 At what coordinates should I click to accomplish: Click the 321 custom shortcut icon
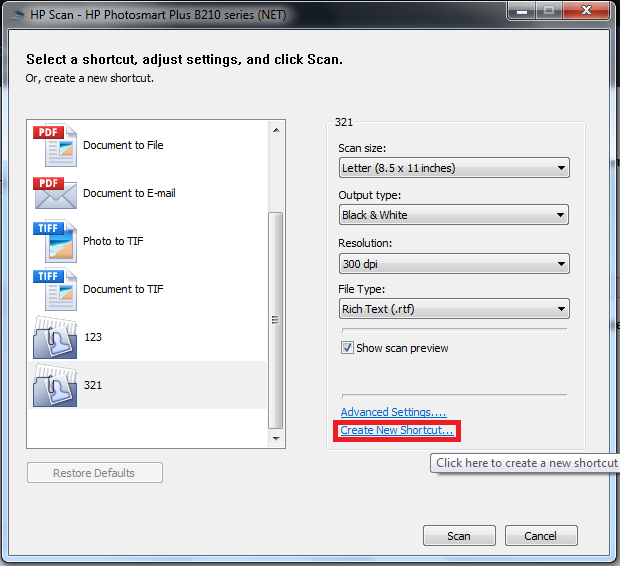[54, 386]
